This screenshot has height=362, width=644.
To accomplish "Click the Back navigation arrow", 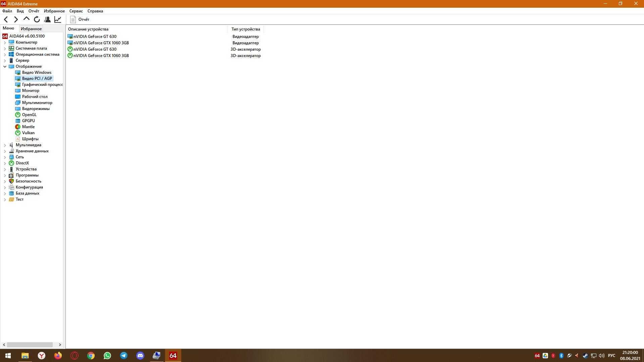I will (6, 19).
